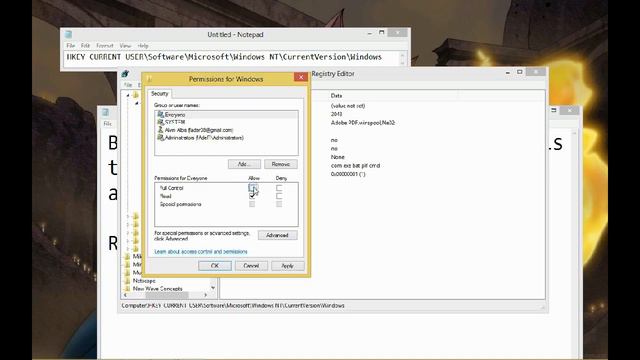
Task: Toggle the Read Allow checkbox
Action: [252, 196]
